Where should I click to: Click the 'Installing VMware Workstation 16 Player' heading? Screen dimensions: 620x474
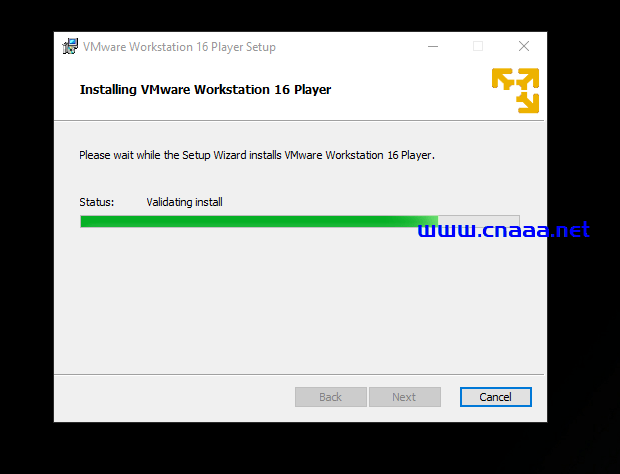click(x=205, y=90)
